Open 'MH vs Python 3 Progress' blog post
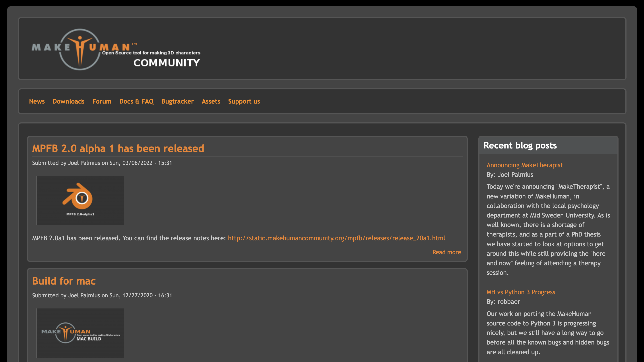Screen dimensions: 644x362 (521, 292)
